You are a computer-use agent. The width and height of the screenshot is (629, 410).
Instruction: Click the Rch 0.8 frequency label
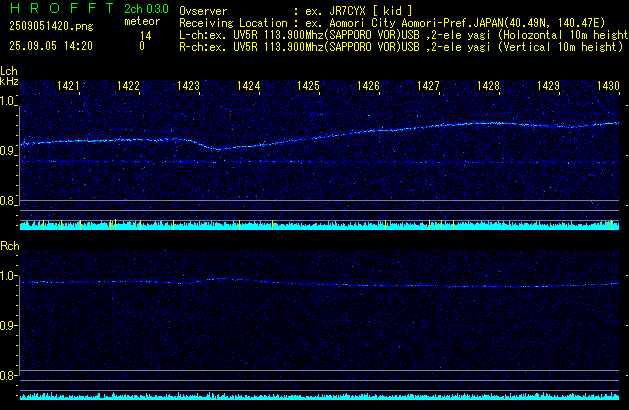8,375
